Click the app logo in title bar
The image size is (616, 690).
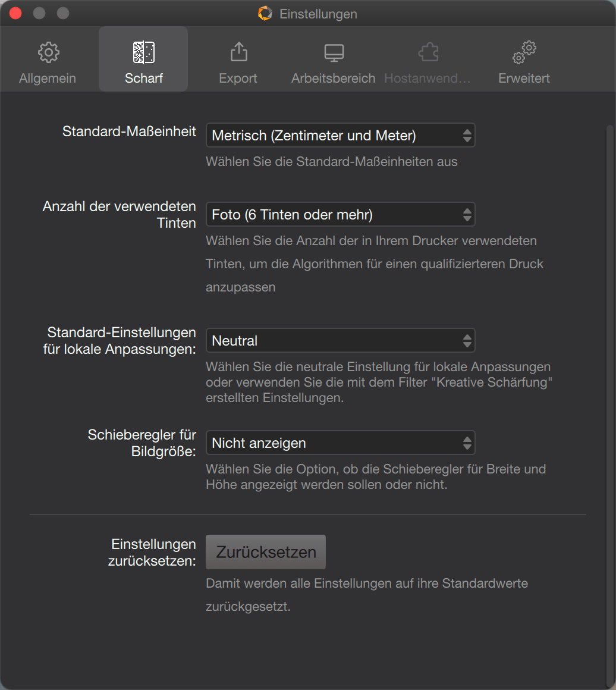pos(265,13)
